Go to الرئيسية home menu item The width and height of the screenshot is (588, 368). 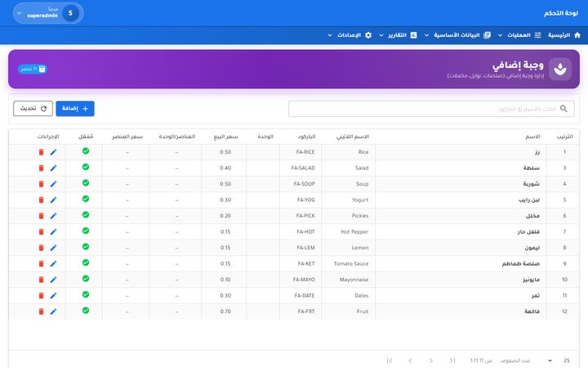(564, 35)
